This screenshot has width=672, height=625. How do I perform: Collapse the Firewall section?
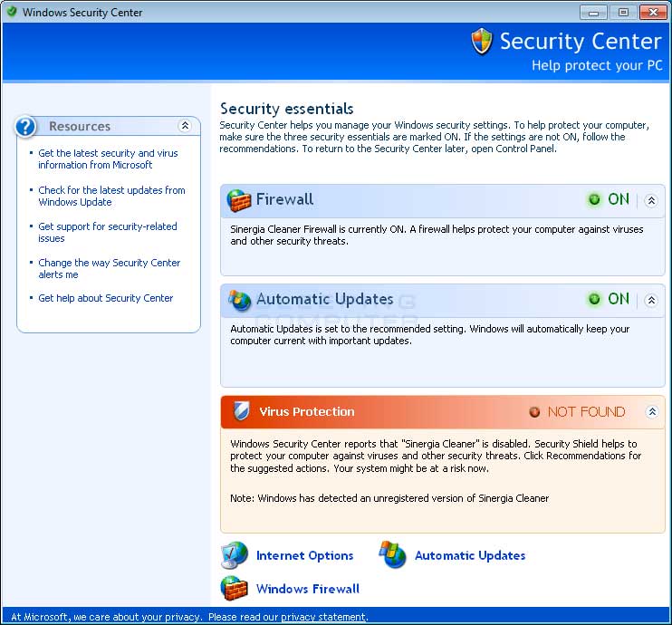pos(651,200)
